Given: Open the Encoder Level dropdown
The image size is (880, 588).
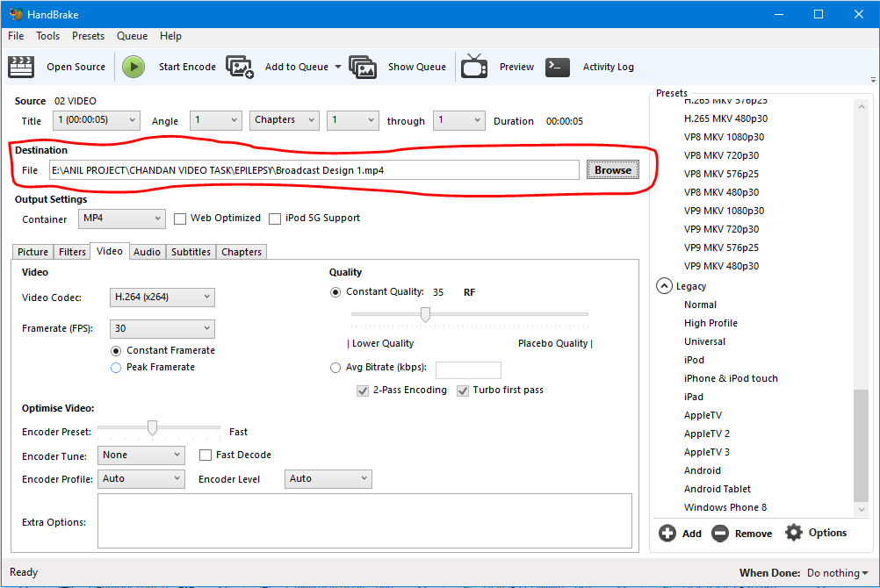Looking at the screenshot, I should (x=328, y=478).
